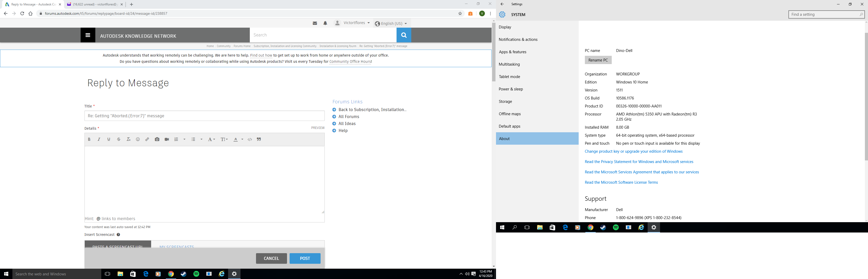Open All Ideas forum link
868x279 pixels.
coord(347,124)
